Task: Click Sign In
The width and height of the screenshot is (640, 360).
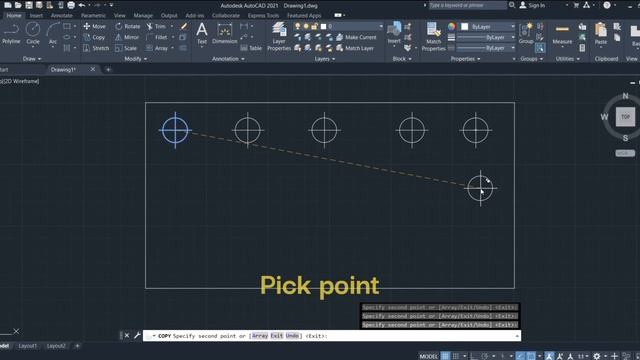Action: (533, 5)
